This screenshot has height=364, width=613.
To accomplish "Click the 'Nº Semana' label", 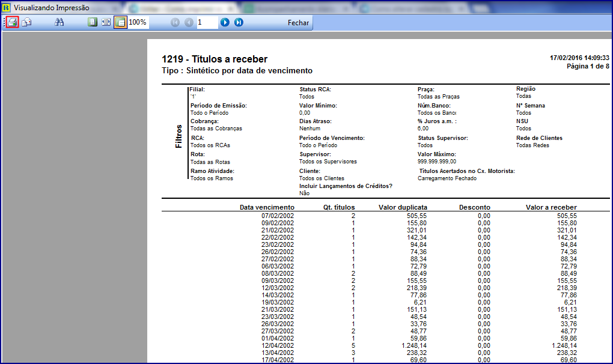I will [x=531, y=106].
